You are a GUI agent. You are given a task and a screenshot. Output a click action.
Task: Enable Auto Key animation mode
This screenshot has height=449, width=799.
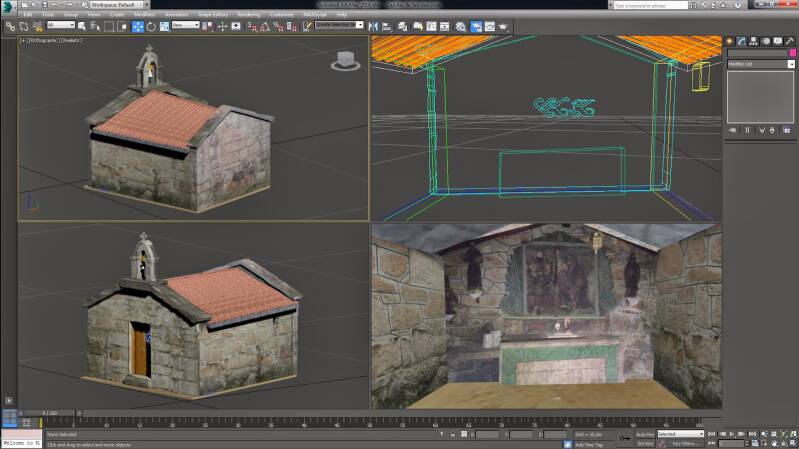pos(644,434)
